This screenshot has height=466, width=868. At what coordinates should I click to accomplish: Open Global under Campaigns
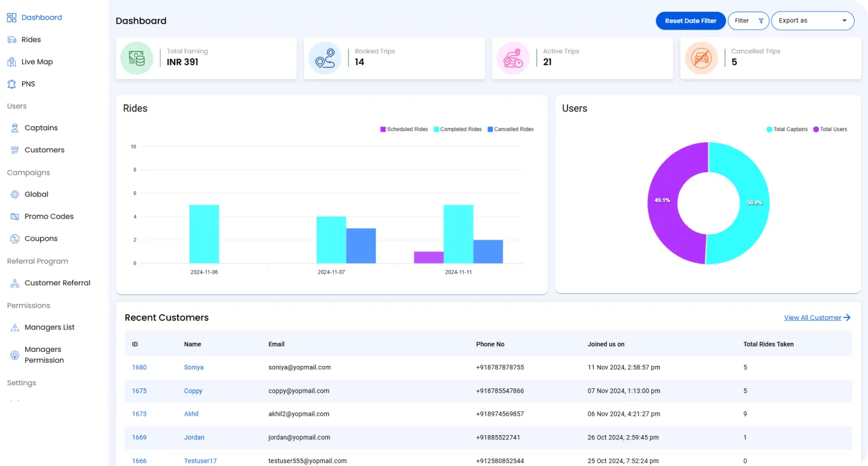click(36, 194)
